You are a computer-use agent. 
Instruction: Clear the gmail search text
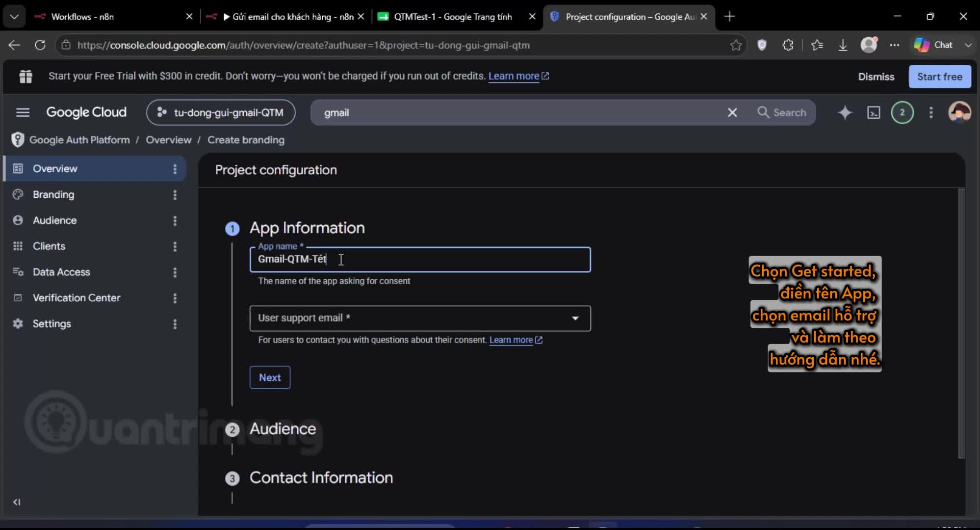pos(732,112)
